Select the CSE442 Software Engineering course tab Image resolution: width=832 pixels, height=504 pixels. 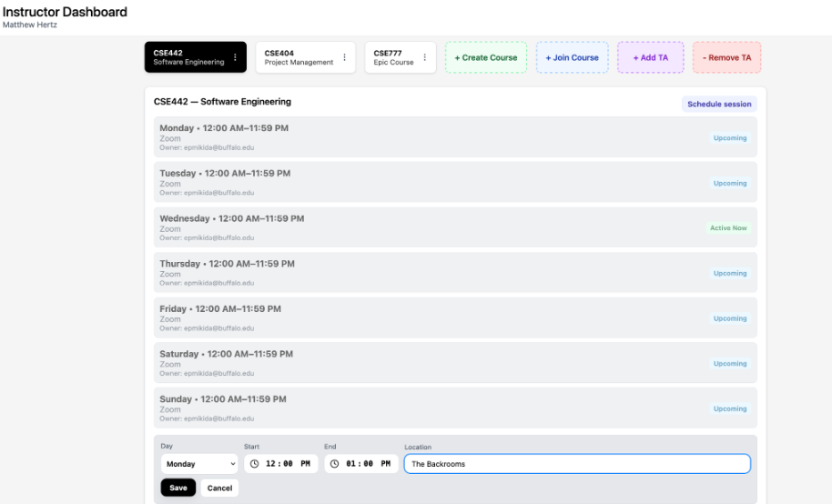[x=196, y=57]
